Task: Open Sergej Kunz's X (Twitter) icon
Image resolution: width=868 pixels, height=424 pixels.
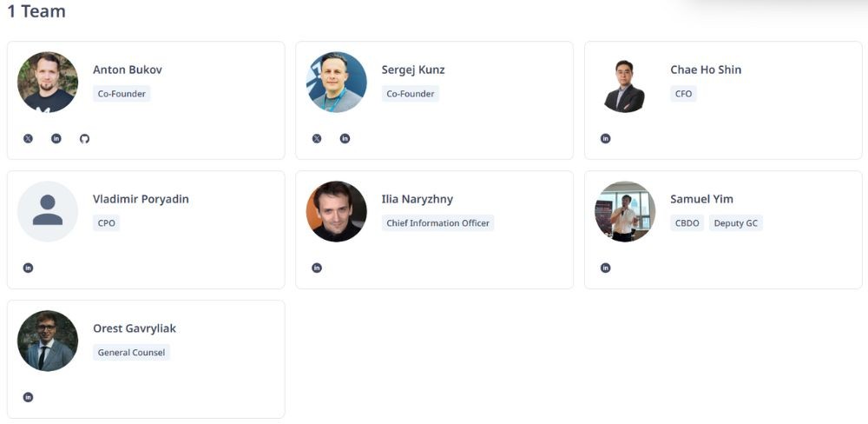Action: point(317,139)
